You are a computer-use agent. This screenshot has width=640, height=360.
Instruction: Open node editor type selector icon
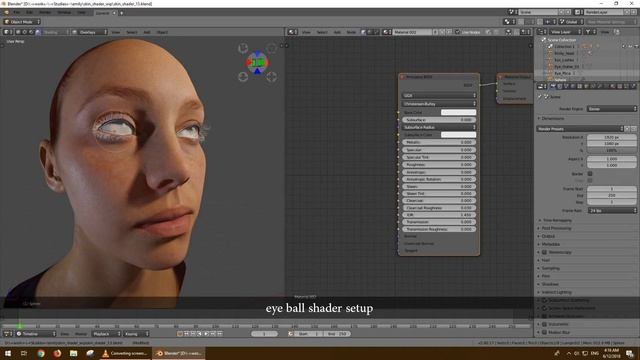pyautogui.click(x=292, y=32)
